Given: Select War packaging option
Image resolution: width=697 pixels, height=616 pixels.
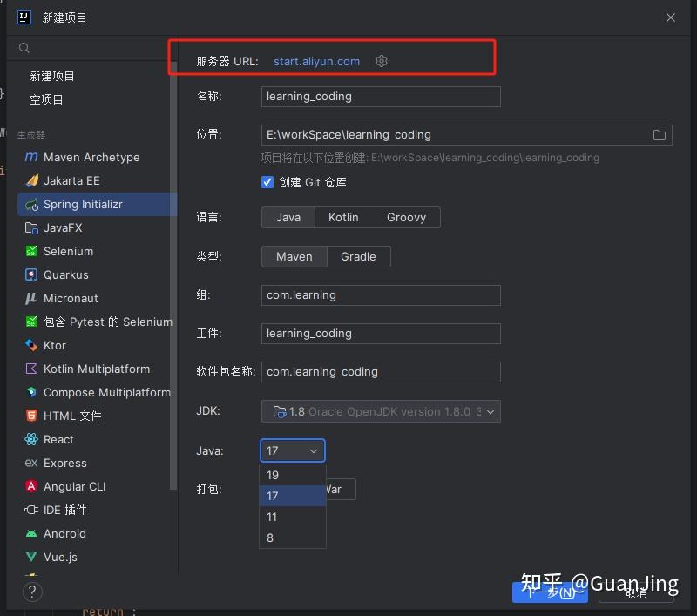Looking at the screenshot, I should (x=337, y=489).
